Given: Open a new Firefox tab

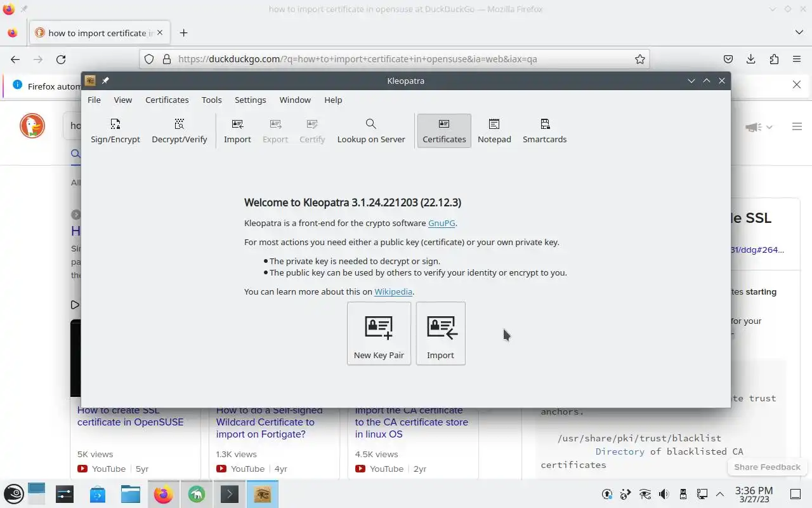Looking at the screenshot, I should (x=183, y=33).
